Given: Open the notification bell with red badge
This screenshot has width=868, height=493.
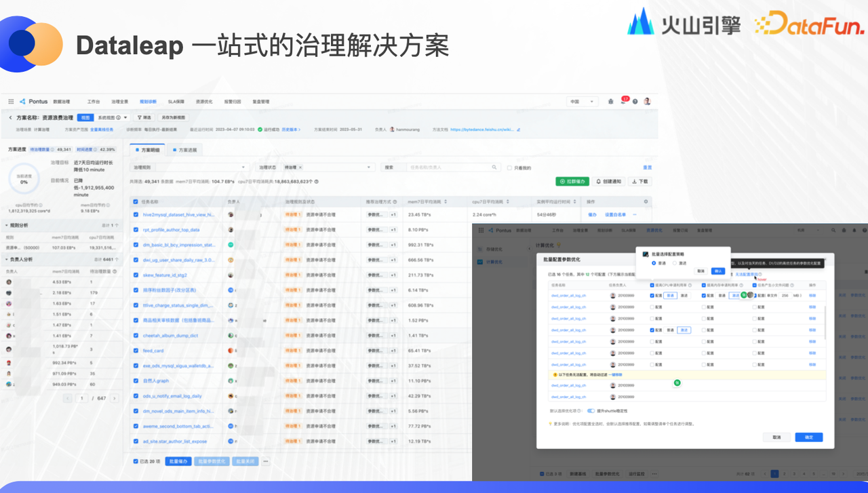Looking at the screenshot, I should pyautogui.click(x=624, y=101).
